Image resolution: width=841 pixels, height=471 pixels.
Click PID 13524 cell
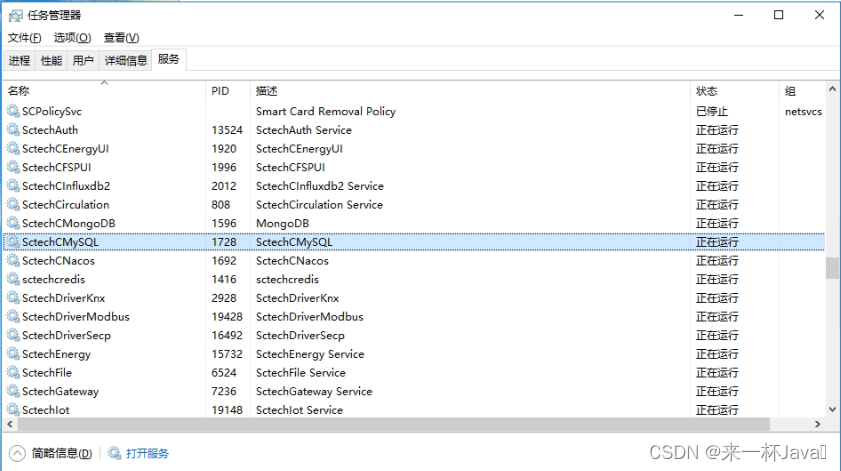click(x=227, y=130)
